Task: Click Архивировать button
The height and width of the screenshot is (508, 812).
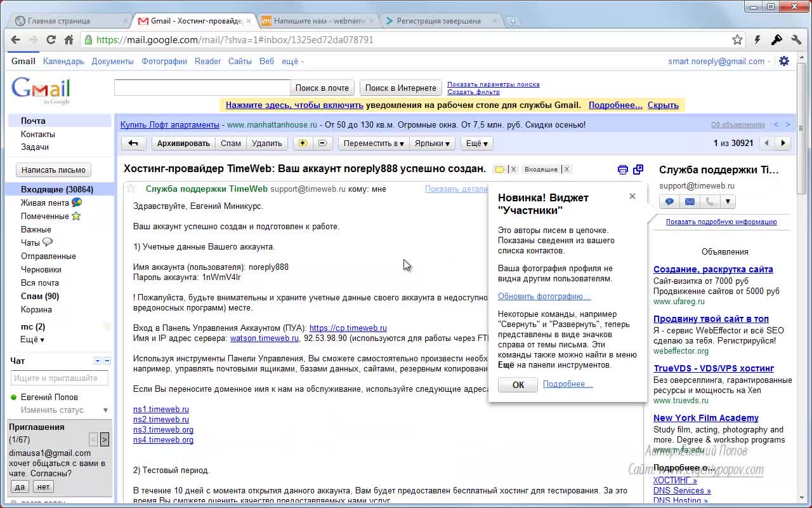Action: tap(183, 144)
